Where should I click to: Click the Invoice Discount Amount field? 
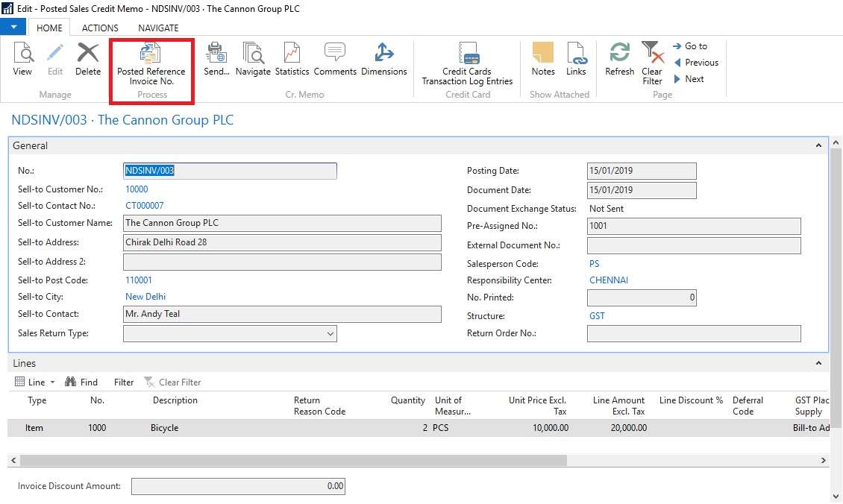coord(238,486)
